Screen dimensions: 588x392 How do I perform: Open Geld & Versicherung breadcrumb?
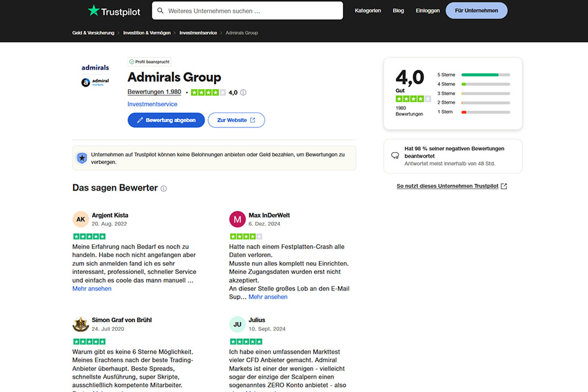tap(93, 33)
